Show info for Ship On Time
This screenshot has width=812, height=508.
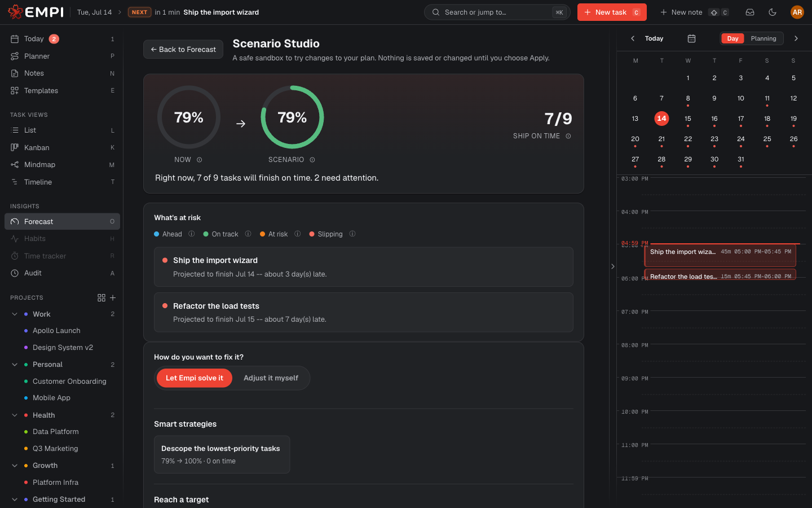tap(568, 136)
